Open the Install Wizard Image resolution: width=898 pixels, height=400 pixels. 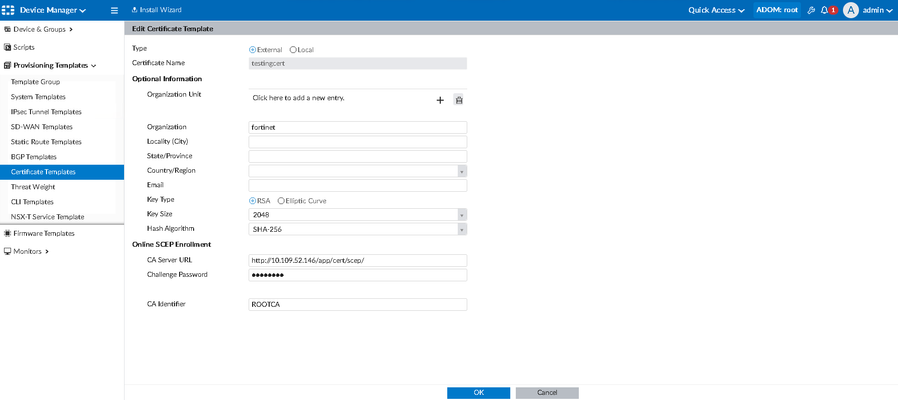pyautogui.click(x=157, y=10)
